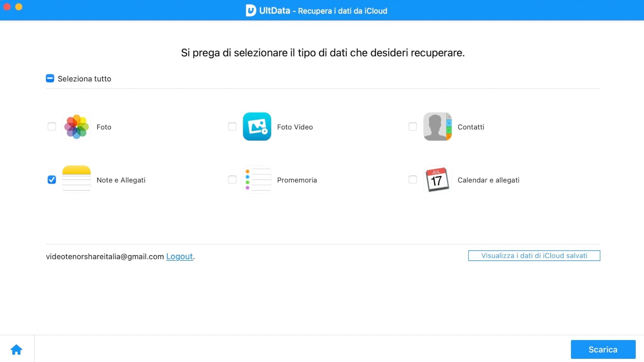Check the Foto Video checkbox
This screenshot has width=644, height=362.
232,126
